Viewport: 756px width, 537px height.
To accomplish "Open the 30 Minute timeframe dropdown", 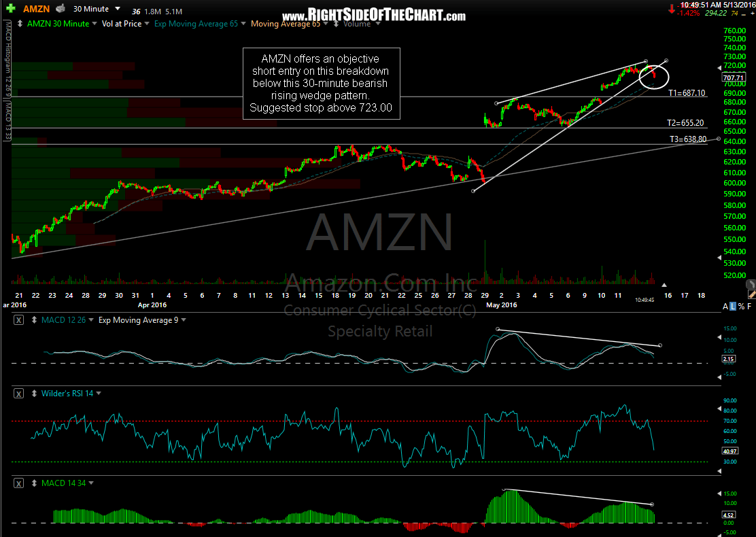I will (118, 9).
